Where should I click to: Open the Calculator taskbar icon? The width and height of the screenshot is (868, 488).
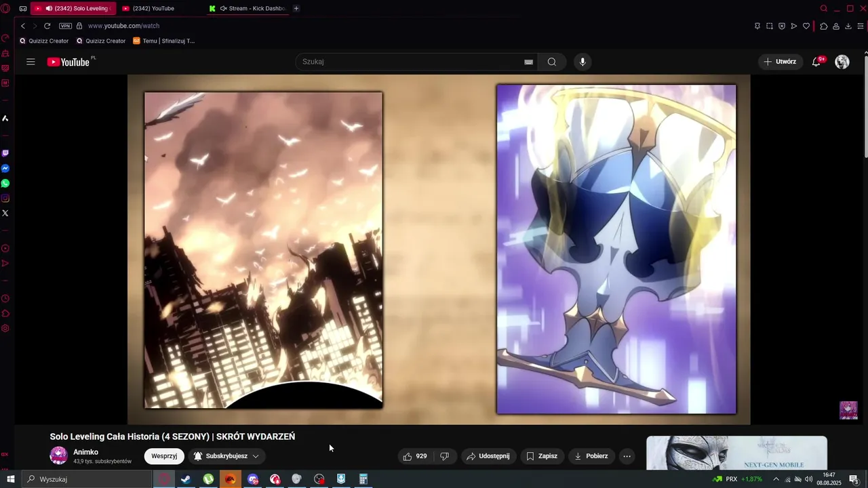(363, 479)
